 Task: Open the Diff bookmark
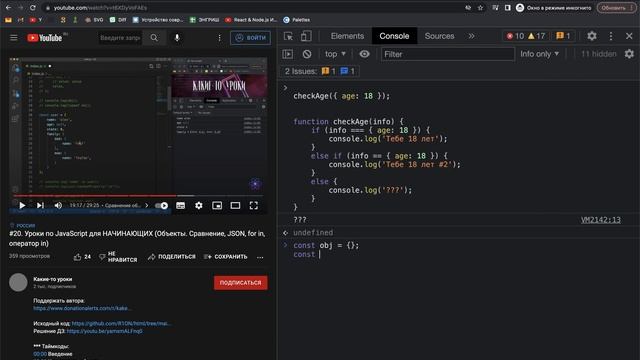(x=118, y=20)
